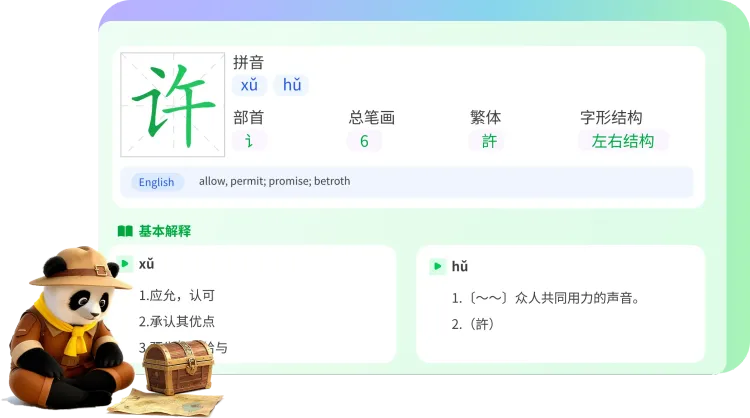
Task: Click the 总笔画 label
Action: coord(372,117)
